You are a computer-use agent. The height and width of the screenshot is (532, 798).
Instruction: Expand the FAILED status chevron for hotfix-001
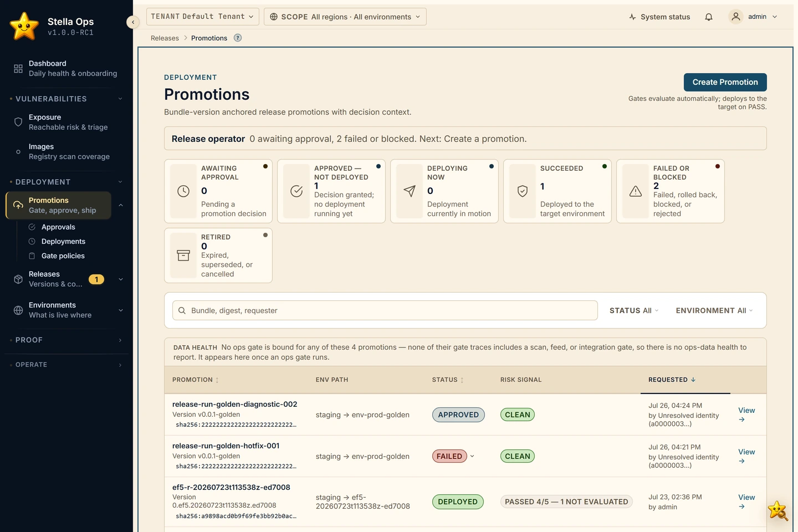coord(472,456)
